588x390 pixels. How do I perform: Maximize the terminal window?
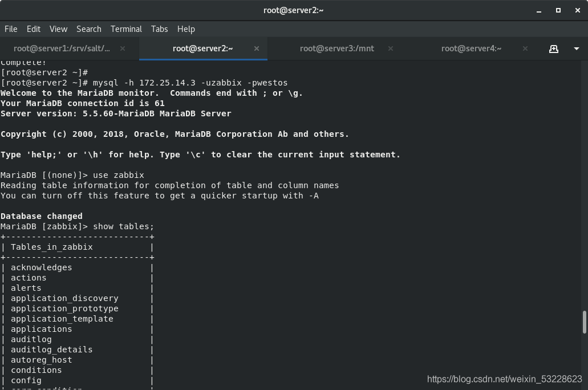tap(558, 10)
